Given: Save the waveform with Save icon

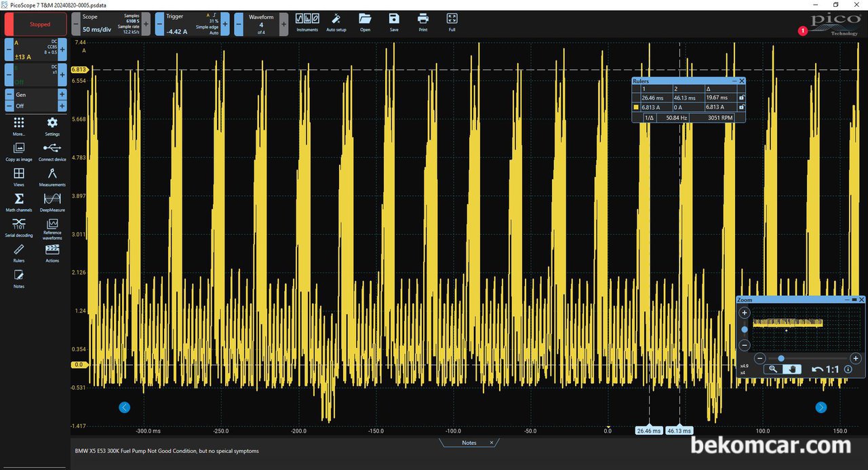Looking at the screenshot, I should [394, 22].
